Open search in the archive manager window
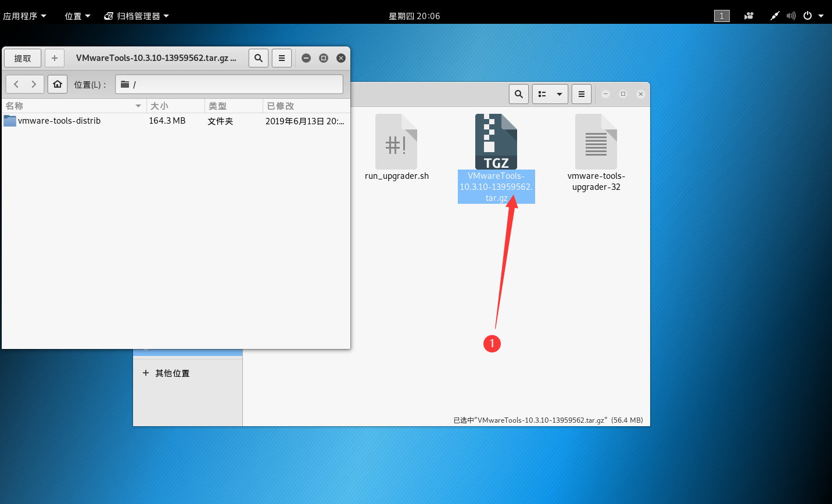This screenshot has height=504, width=832. (x=259, y=58)
